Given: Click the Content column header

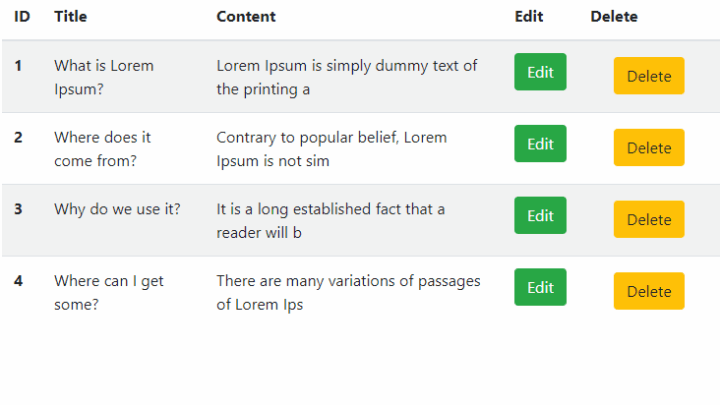Looking at the screenshot, I should pos(246,17).
